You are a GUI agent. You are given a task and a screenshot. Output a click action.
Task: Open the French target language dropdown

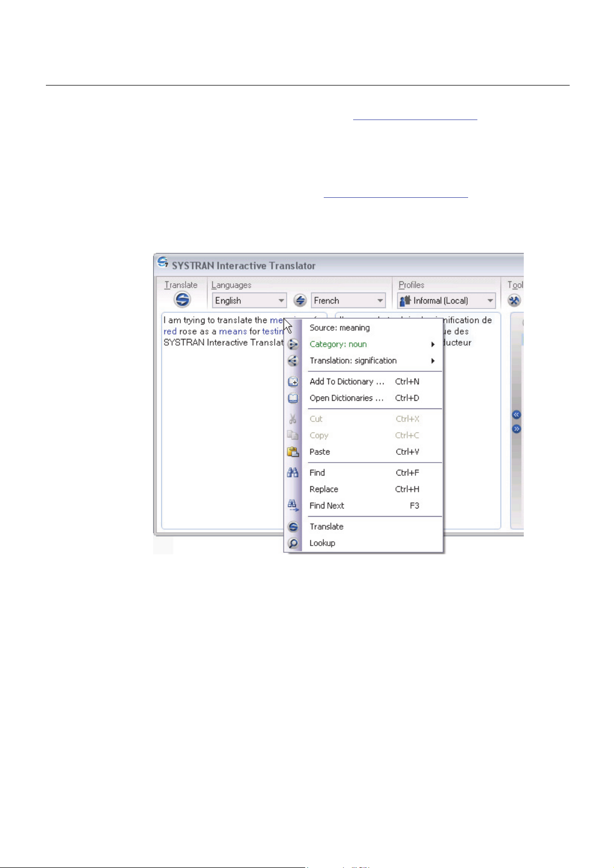[x=349, y=300]
